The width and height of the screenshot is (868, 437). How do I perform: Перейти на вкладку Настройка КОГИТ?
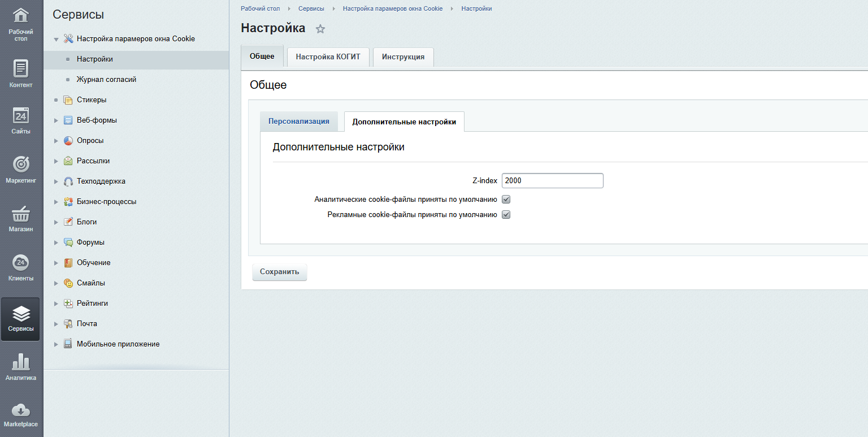tap(328, 57)
